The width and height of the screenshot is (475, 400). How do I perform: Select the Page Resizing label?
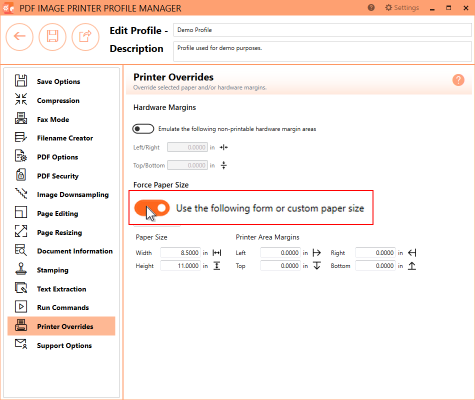point(59,233)
